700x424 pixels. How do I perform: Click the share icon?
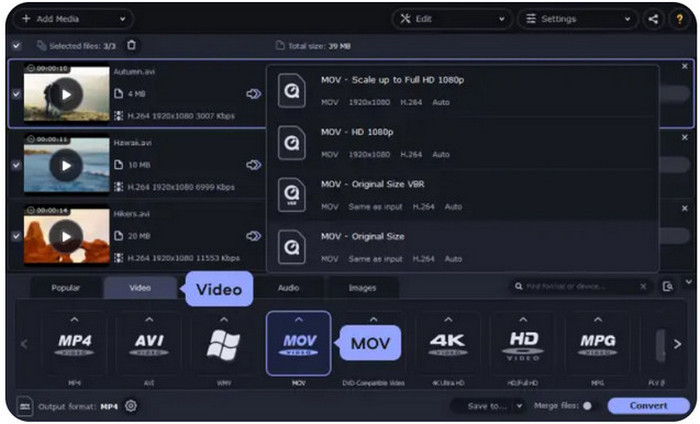[653, 19]
